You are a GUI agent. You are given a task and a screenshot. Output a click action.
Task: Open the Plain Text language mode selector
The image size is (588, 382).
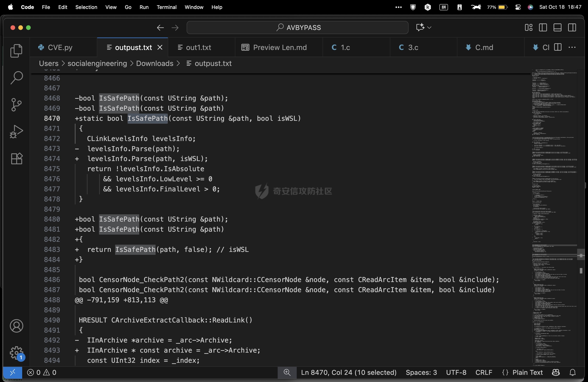[527, 372]
